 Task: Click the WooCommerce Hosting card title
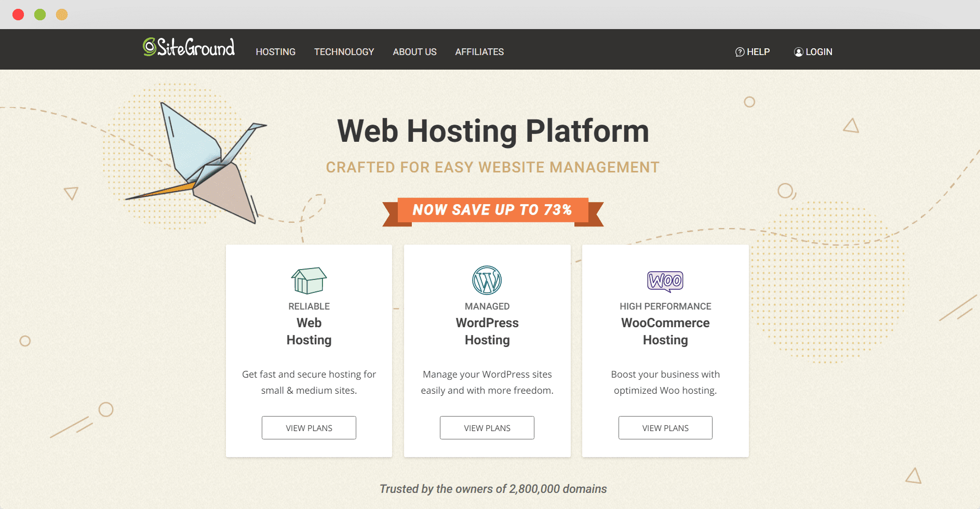tap(665, 331)
